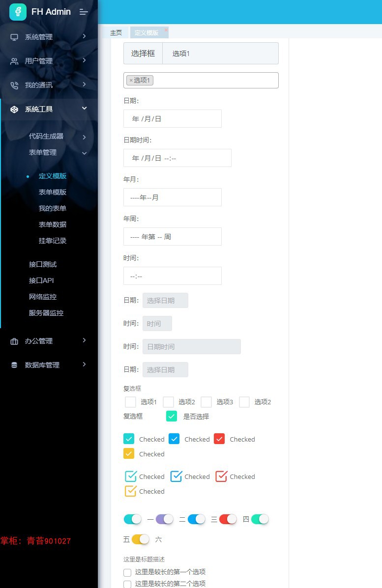This screenshot has width=382, height=588.
Task: Click the phone icon beside 我的通讯
Action: click(14, 85)
